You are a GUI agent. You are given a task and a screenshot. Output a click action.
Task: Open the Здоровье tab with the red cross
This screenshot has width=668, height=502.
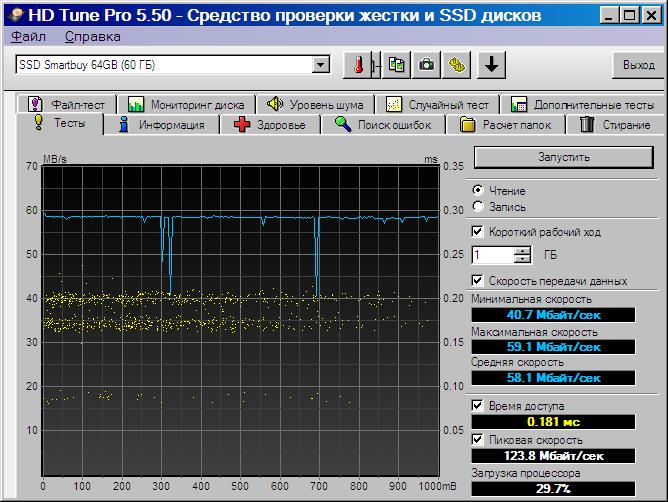(x=270, y=125)
